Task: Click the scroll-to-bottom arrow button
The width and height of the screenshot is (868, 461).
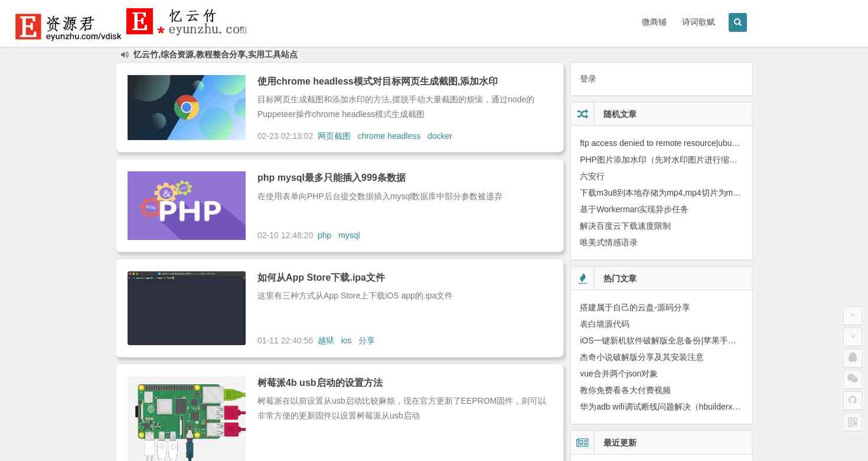Action: click(x=853, y=337)
